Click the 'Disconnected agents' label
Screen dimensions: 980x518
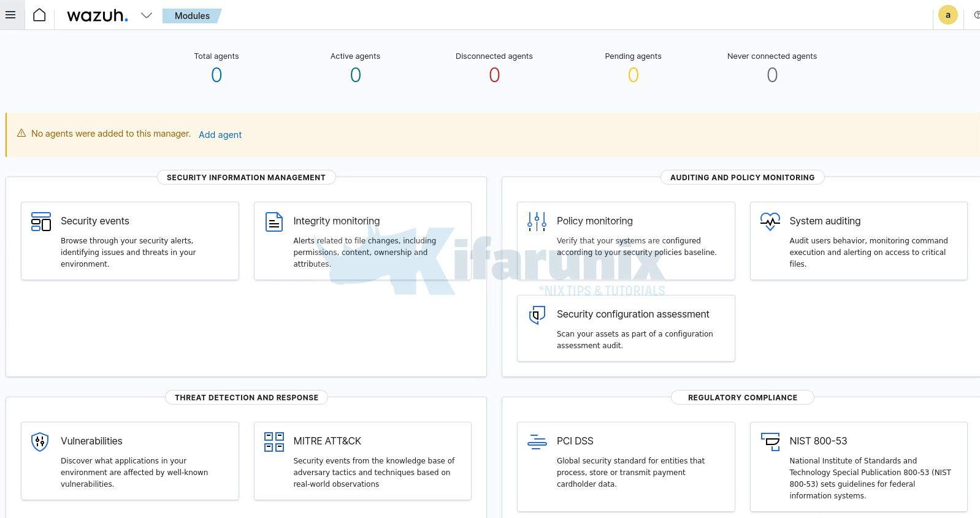pos(494,56)
